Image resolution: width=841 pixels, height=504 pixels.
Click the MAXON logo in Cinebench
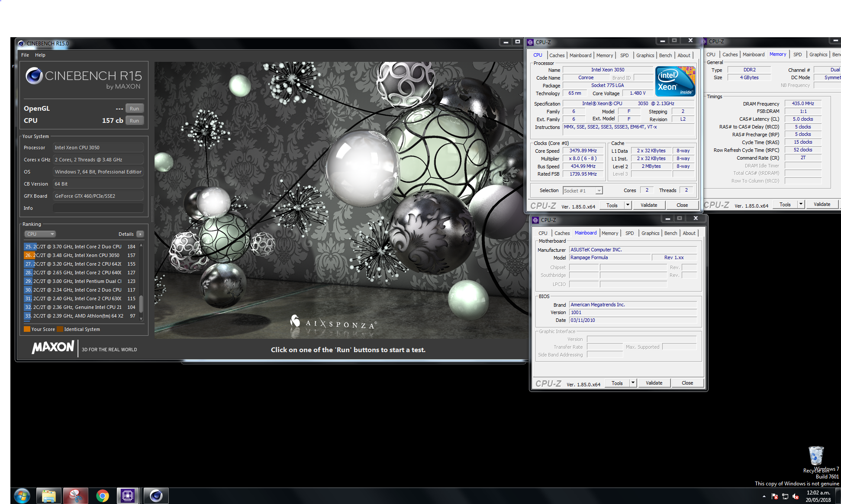tap(53, 347)
